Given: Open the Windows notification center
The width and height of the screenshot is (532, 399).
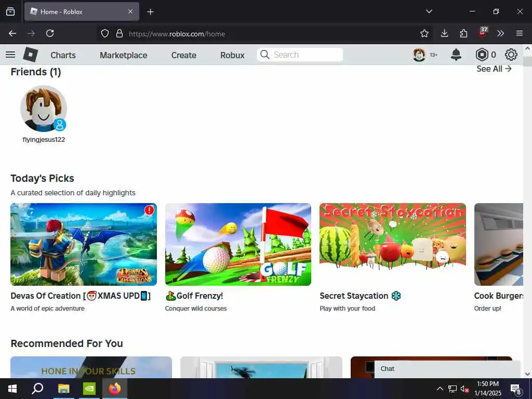Looking at the screenshot, I should 516,389.
